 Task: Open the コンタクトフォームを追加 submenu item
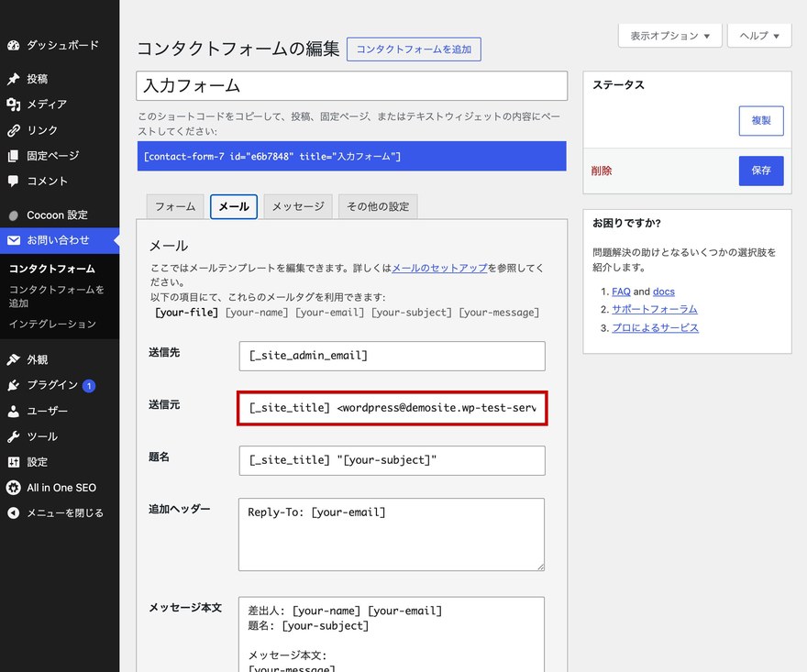tap(56, 296)
